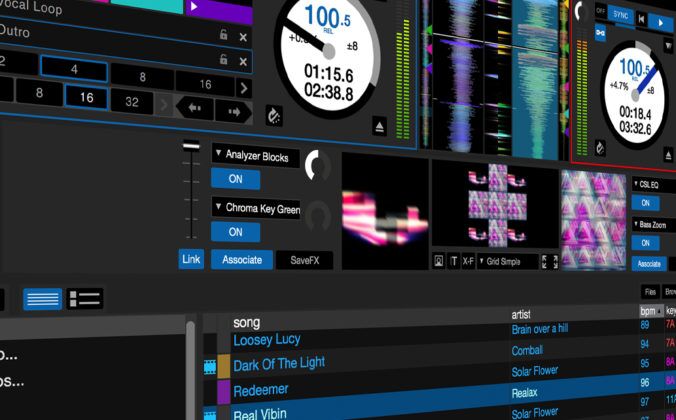Viewport: 676px width, 420px height.
Task: Click the triangle pattern video preview
Action: 593,220
